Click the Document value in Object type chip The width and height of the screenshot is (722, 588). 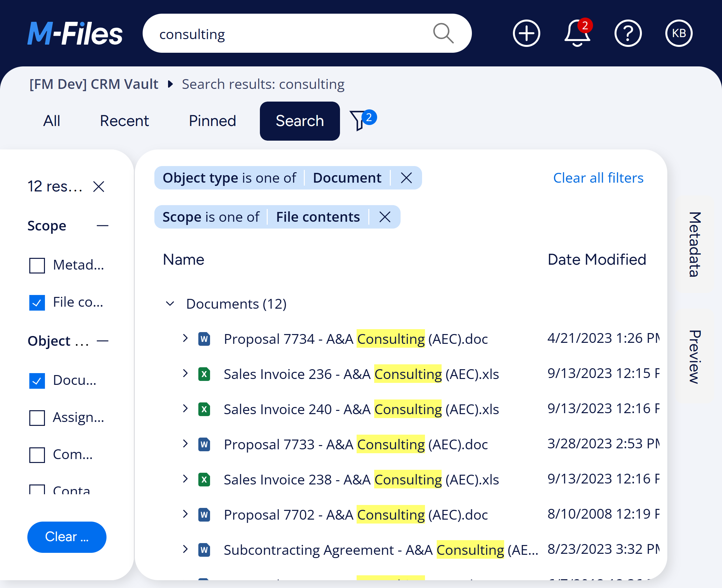click(347, 178)
